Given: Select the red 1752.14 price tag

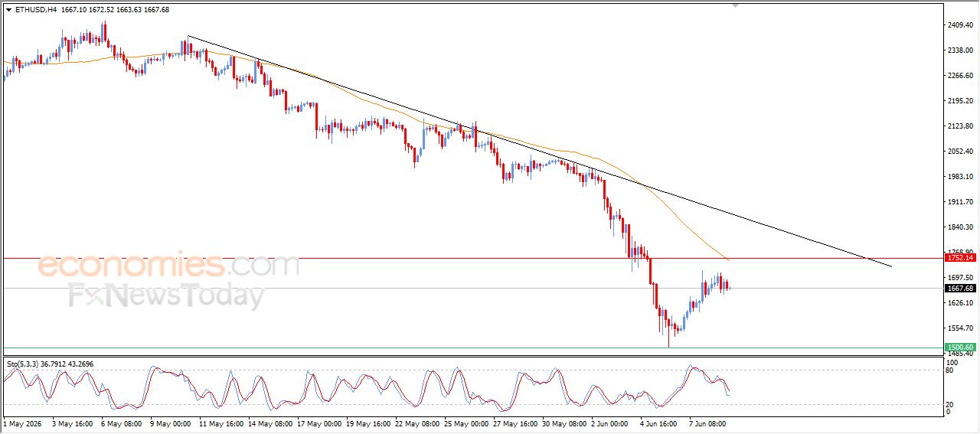Looking at the screenshot, I should coord(960,258).
